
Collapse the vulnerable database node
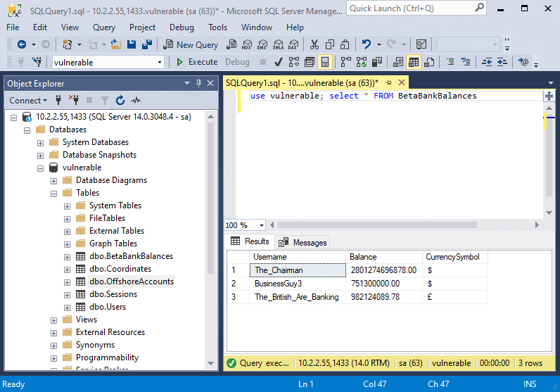pos(40,168)
